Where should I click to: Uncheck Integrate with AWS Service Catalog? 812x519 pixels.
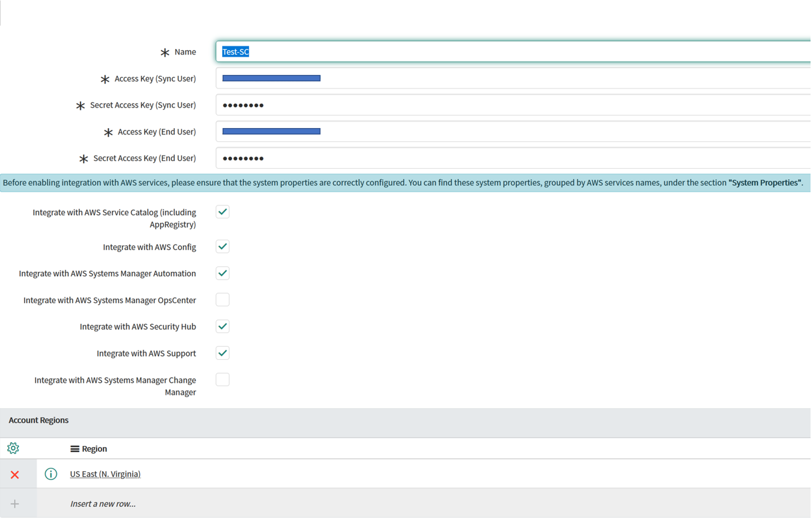(x=222, y=212)
